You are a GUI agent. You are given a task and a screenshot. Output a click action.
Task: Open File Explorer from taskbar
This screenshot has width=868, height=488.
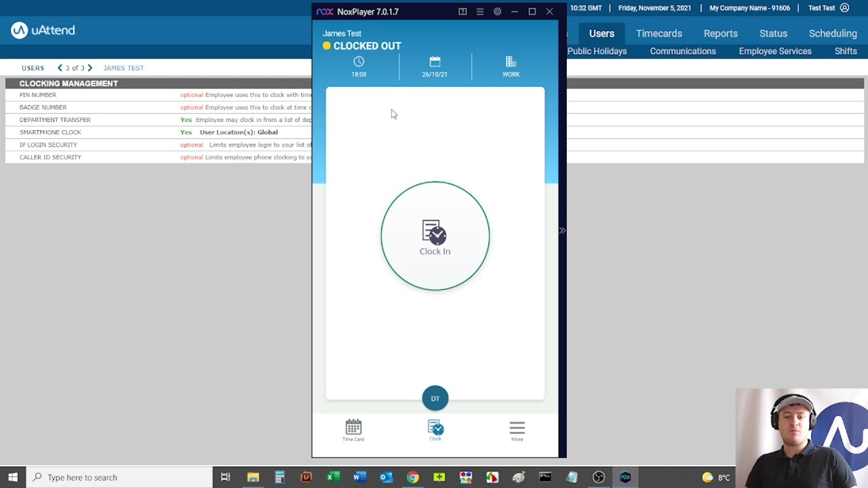point(253,477)
